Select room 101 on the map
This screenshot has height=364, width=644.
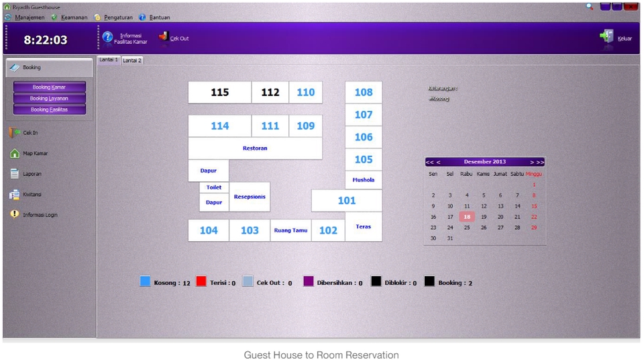click(347, 201)
